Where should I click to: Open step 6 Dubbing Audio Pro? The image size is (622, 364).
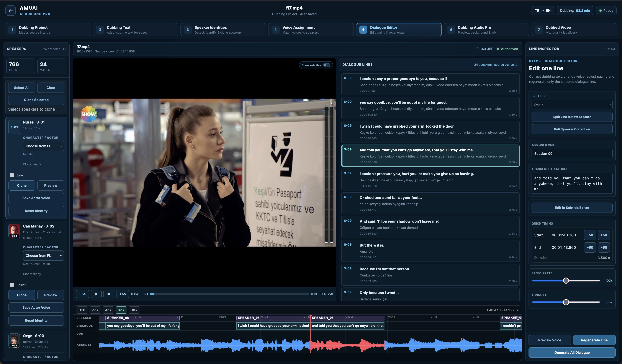[x=486, y=30]
